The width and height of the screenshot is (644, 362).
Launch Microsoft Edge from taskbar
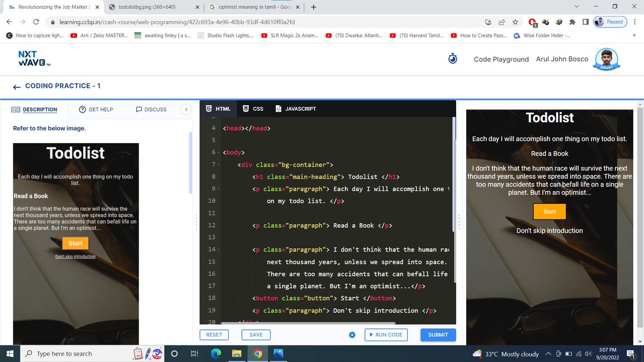(x=216, y=353)
